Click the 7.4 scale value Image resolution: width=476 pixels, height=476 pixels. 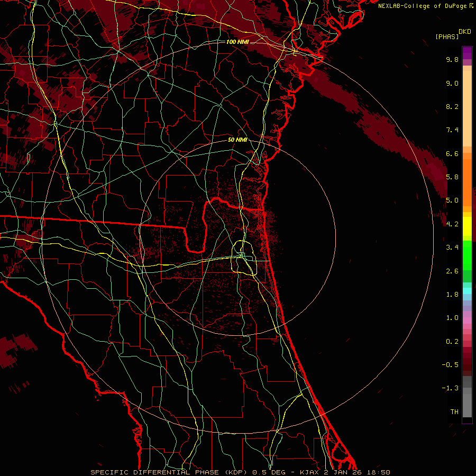coord(452,130)
